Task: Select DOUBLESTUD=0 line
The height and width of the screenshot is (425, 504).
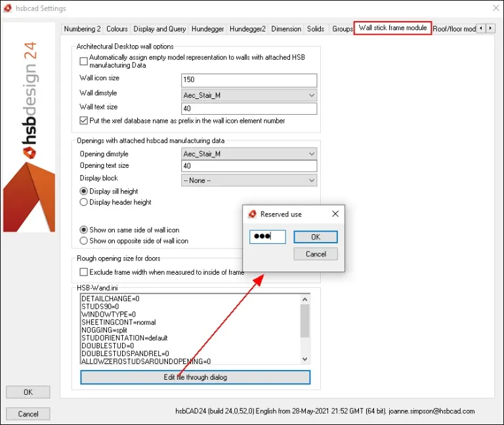Action: tap(108, 346)
